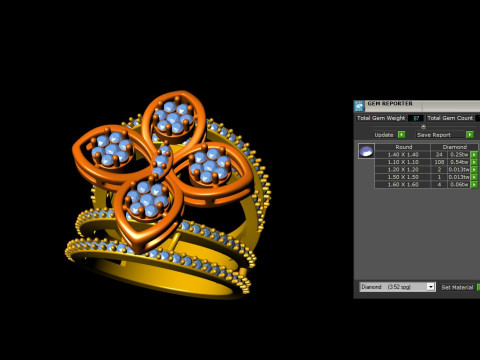The width and height of the screenshot is (480, 360).
Task: Click the green arrow next to Save Report
Action: coord(470,135)
